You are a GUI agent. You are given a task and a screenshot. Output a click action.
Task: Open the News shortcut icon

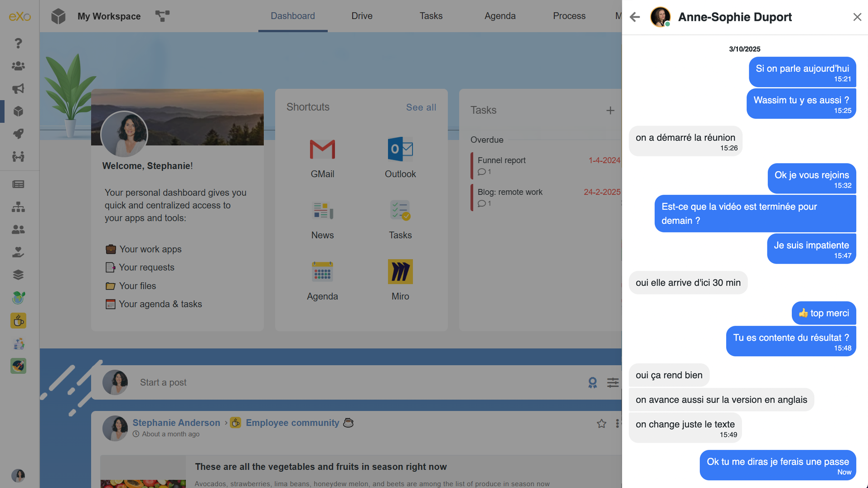[x=322, y=211]
